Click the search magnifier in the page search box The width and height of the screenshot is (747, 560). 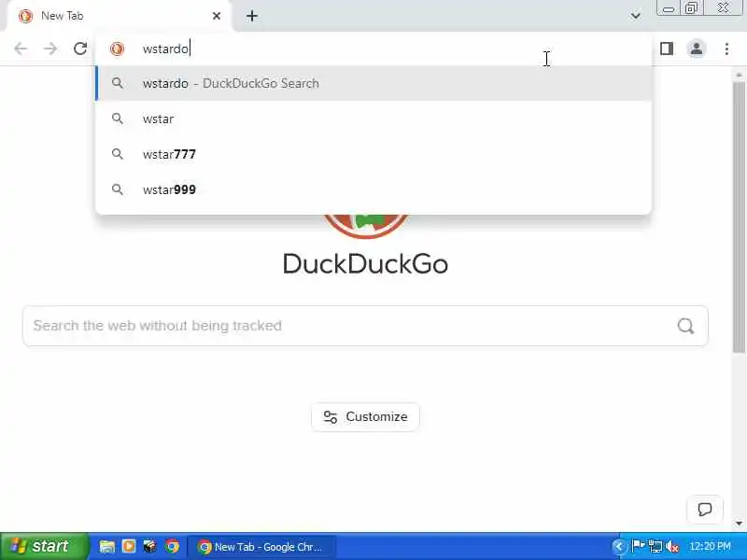click(x=685, y=326)
